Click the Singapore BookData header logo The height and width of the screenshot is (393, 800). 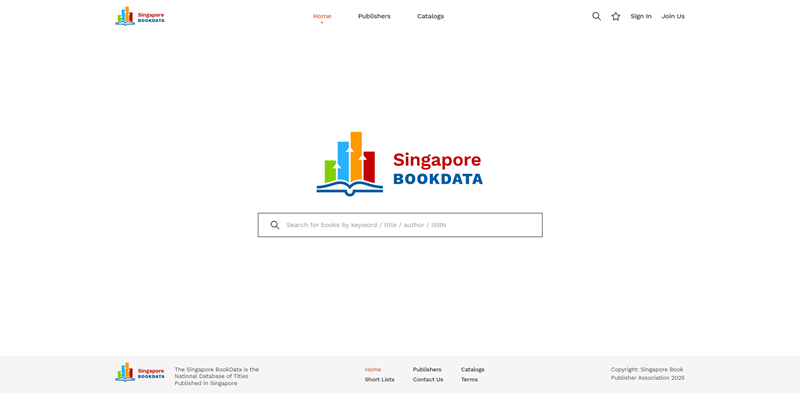140,16
